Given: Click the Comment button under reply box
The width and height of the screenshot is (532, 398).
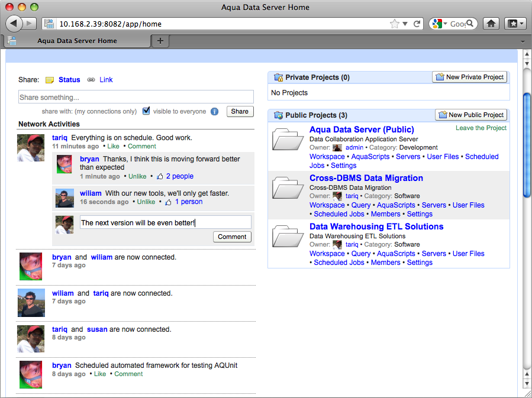Looking at the screenshot, I should pyautogui.click(x=232, y=237).
